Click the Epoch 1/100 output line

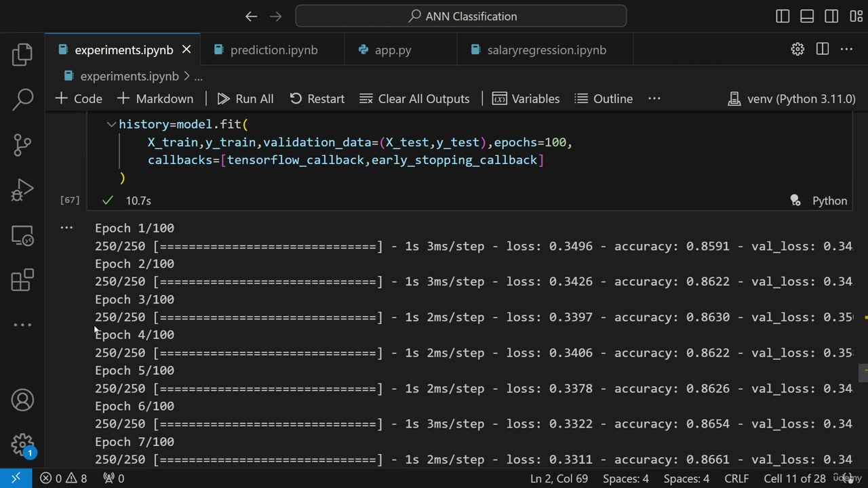(134, 228)
